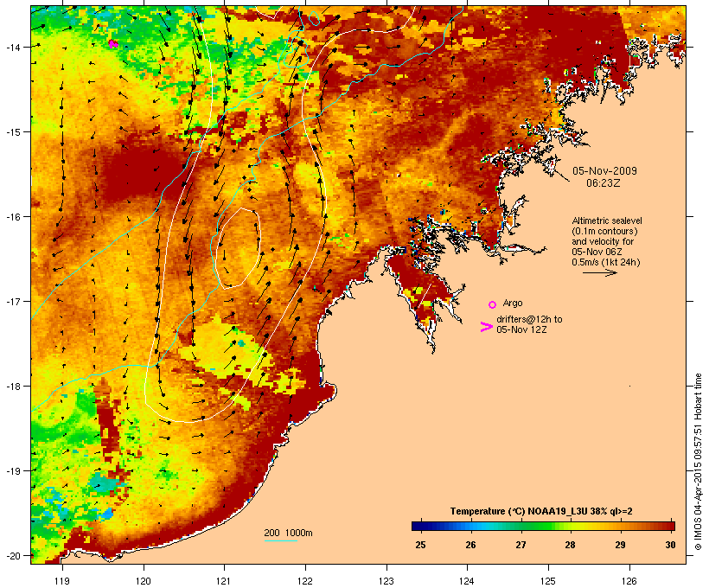709x588 pixels.
Task: Click the latitude axis label -16
Action: pos(14,217)
